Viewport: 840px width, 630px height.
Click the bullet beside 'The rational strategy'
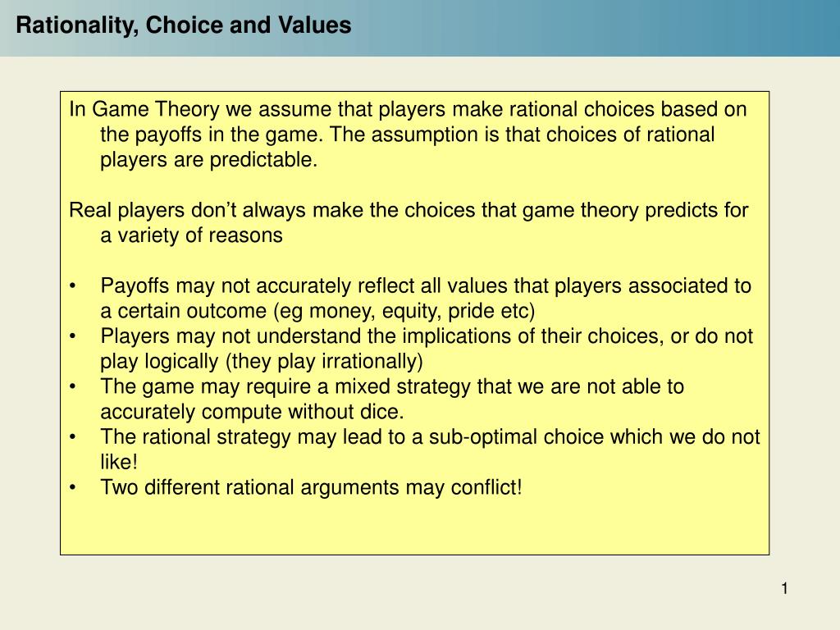pos(72,438)
